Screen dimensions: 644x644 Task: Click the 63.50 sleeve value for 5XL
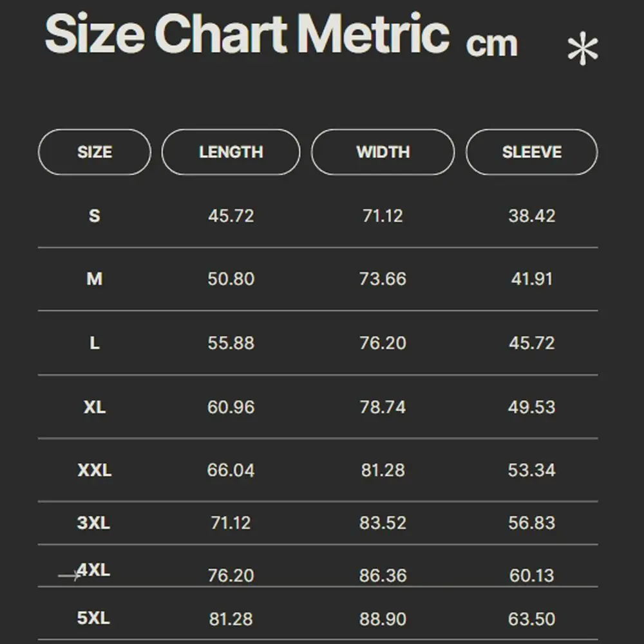click(532, 620)
